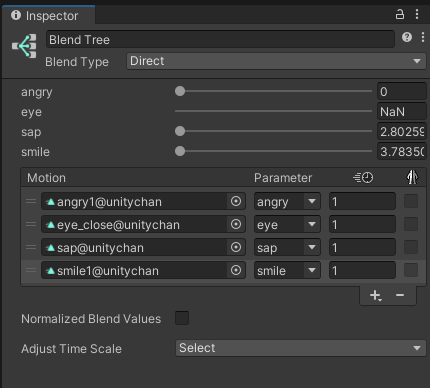The height and width of the screenshot is (388, 430).
Task: Click the Normalized Blend Values label
Action: (91, 319)
